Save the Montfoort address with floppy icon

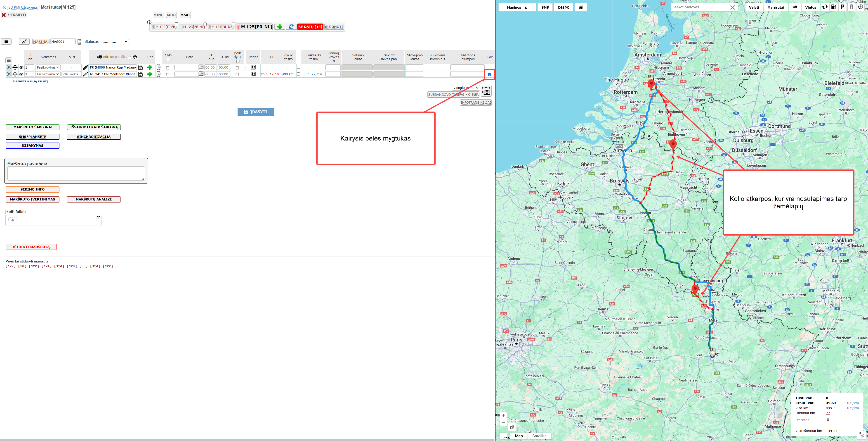141,74
